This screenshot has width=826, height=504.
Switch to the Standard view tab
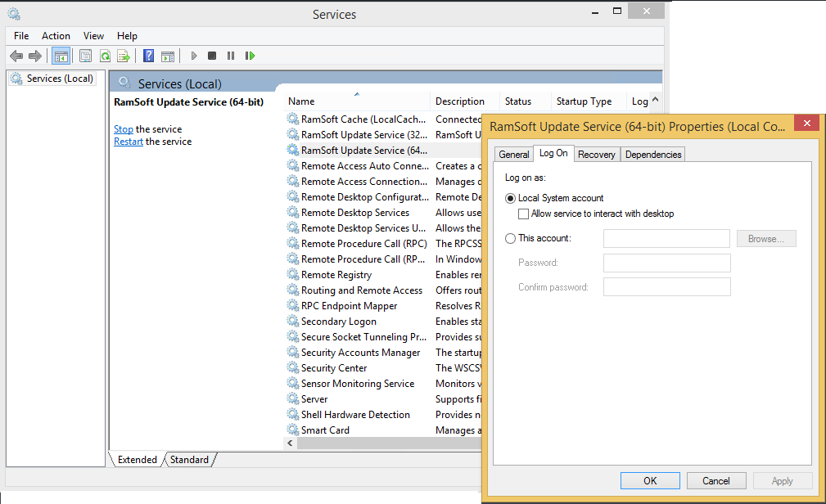pyautogui.click(x=189, y=460)
